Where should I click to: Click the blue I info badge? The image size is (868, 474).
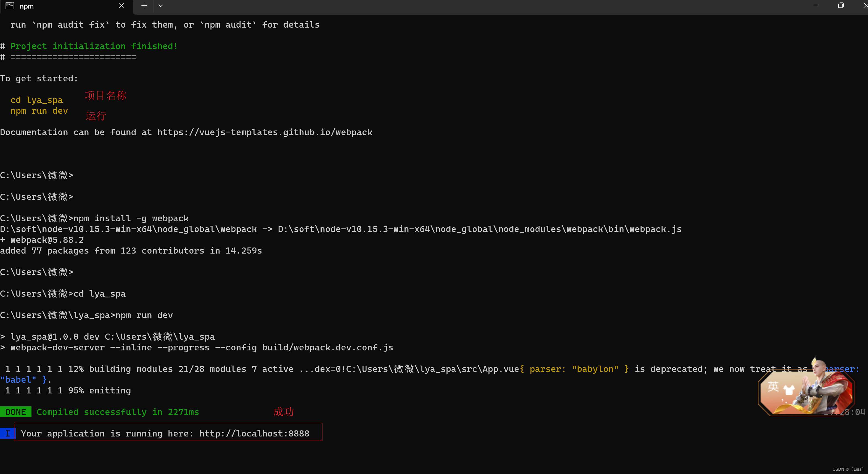pos(7,433)
